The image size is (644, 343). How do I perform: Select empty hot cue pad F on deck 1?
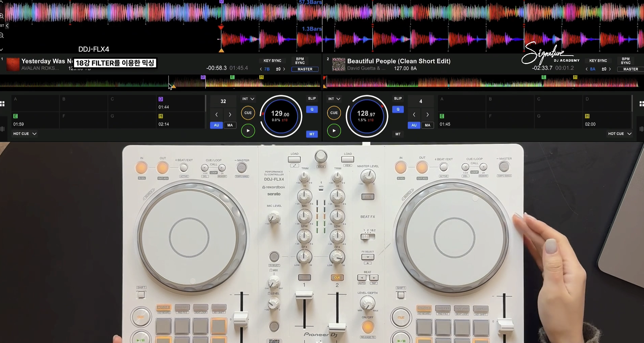coord(83,120)
